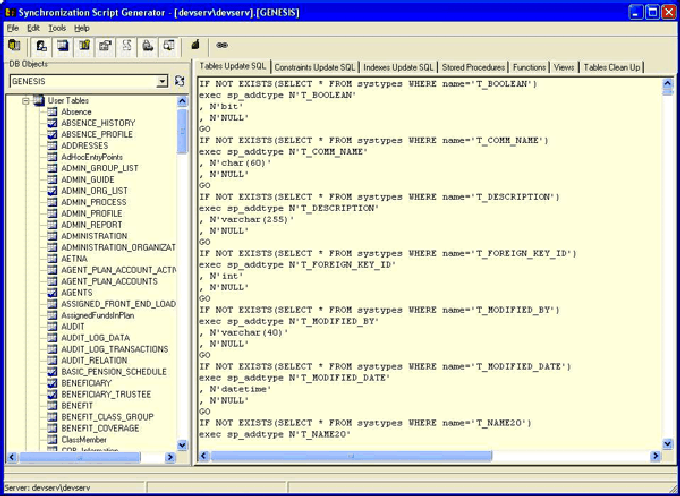This screenshot has height=496, width=680.
Task: Click the chain link toolbar icon
Action: tap(222, 45)
